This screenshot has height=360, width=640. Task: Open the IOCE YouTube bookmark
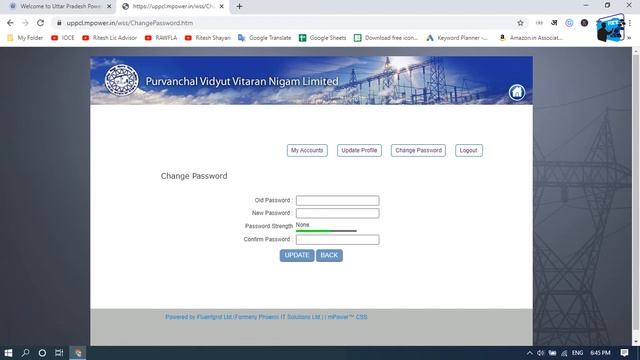pyautogui.click(x=63, y=38)
